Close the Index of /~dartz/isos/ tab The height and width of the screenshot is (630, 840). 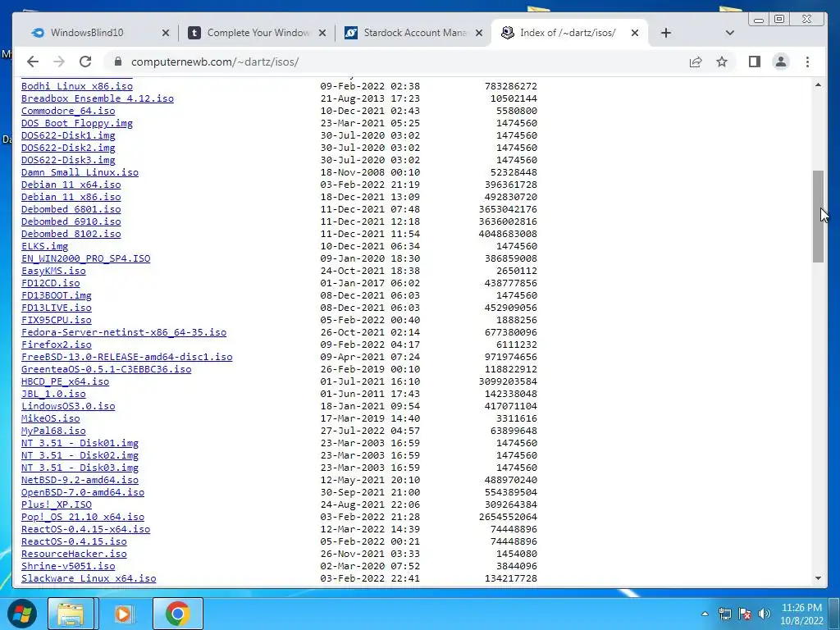(x=635, y=33)
